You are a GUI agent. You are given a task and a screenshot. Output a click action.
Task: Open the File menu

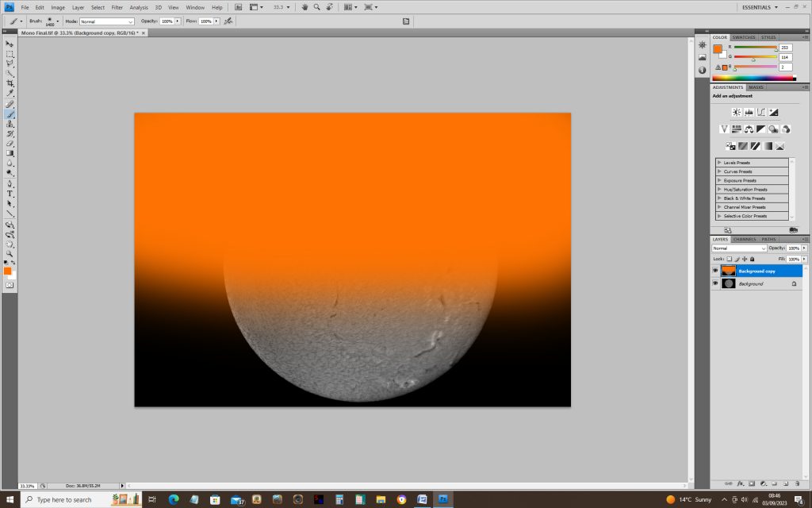tap(25, 7)
